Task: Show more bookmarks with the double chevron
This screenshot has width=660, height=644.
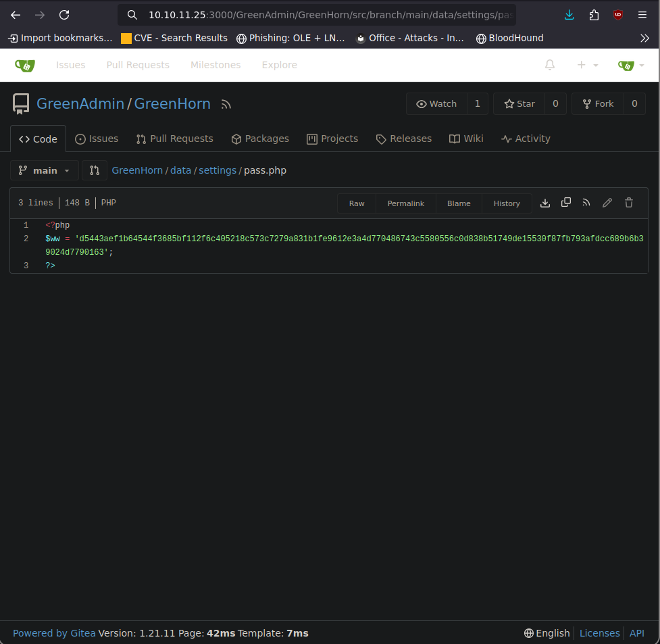Action: 644,39
